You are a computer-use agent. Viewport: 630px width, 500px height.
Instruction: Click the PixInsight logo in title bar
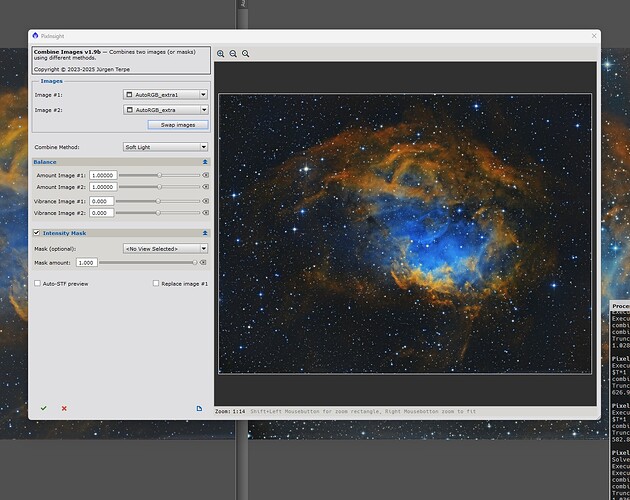(x=35, y=36)
